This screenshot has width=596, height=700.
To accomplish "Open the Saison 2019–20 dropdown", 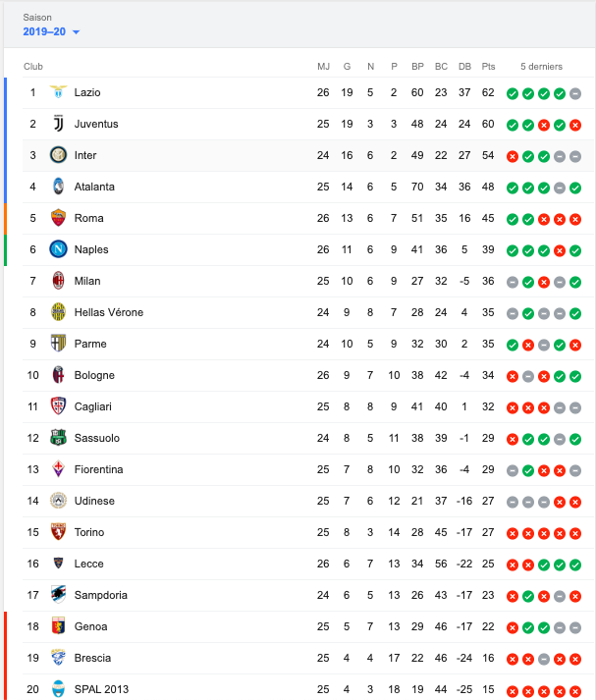I will pos(51,31).
